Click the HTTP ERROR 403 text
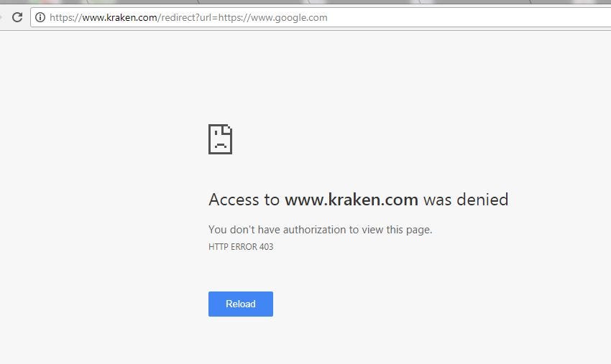The width and height of the screenshot is (611, 364). click(241, 247)
